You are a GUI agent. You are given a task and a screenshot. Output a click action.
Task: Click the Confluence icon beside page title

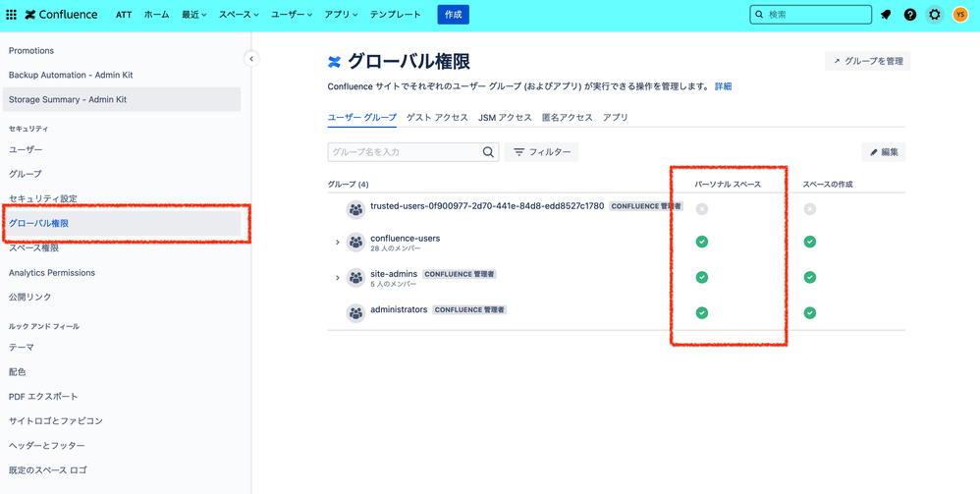[x=335, y=61]
